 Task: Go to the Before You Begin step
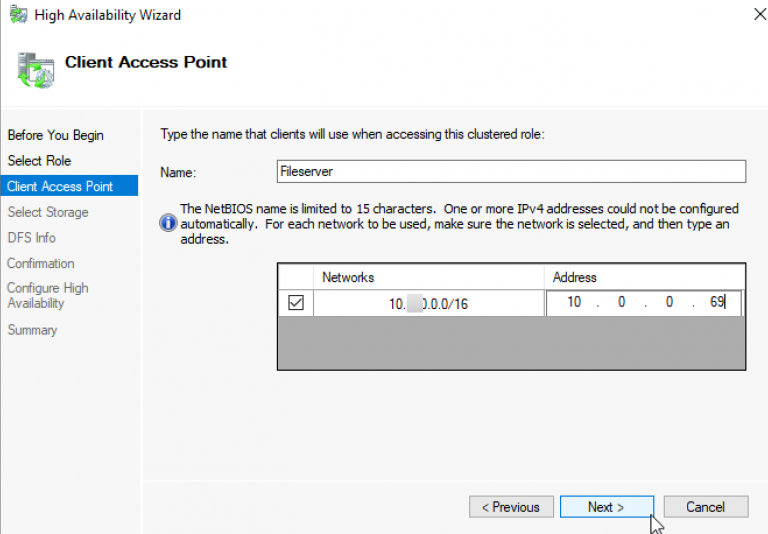[55, 135]
